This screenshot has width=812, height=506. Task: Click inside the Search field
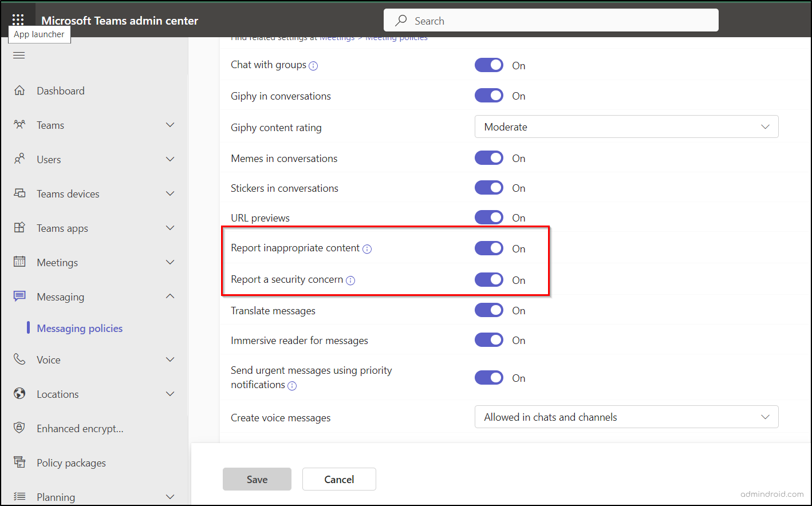click(550, 19)
